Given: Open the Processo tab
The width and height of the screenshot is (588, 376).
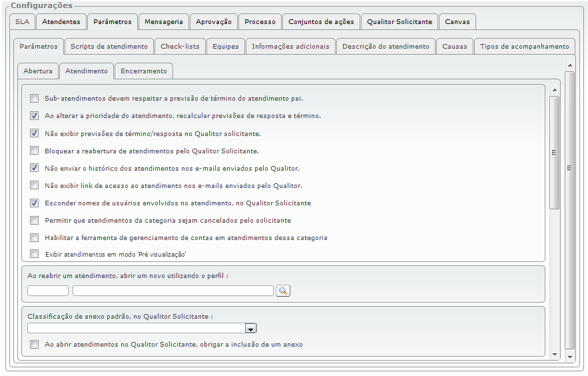Looking at the screenshot, I should coord(260,22).
